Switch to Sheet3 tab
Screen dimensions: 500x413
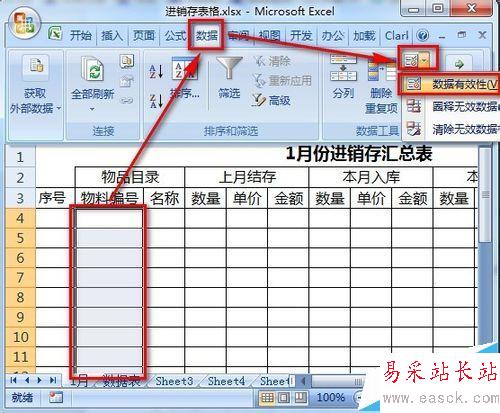[x=174, y=381]
